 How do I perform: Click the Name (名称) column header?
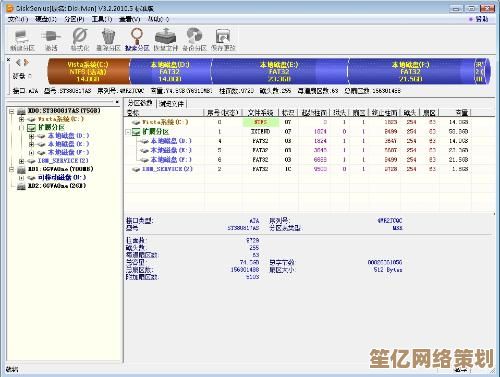164,113
